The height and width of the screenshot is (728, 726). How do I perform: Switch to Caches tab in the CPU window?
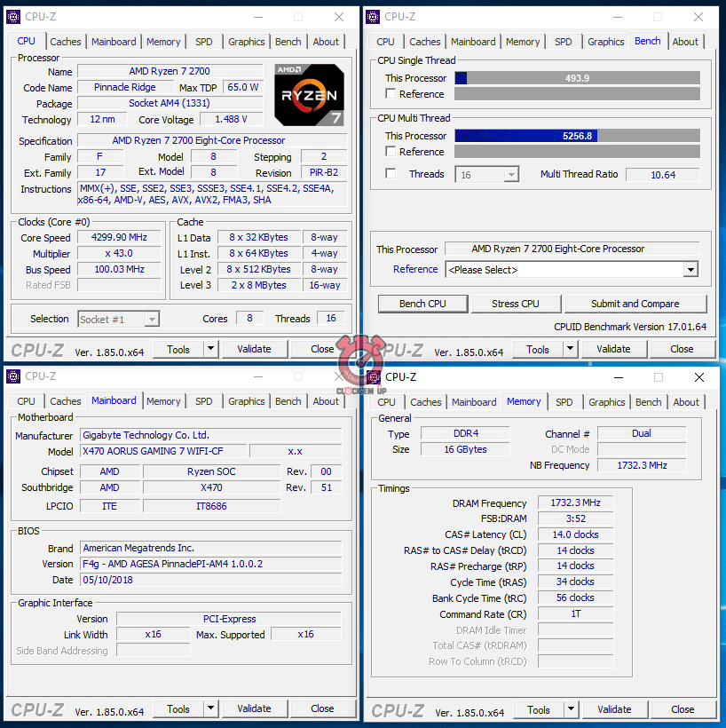tap(66, 42)
